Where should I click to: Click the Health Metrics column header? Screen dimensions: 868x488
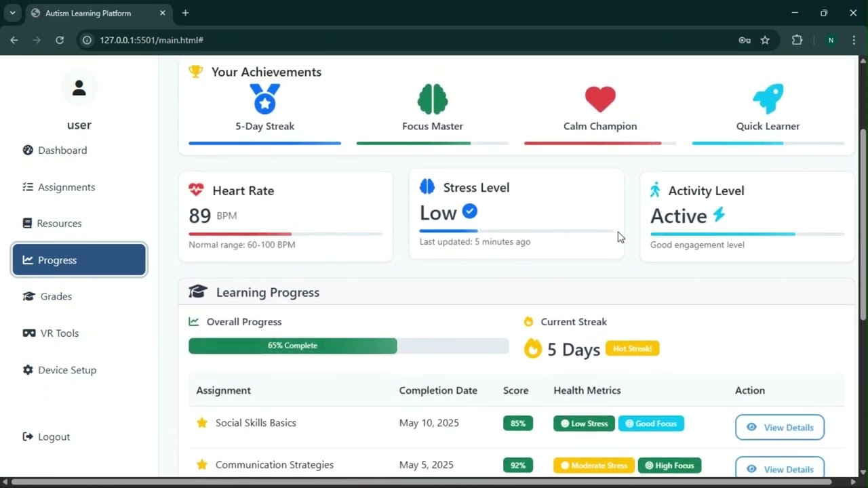[x=587, y=390]
